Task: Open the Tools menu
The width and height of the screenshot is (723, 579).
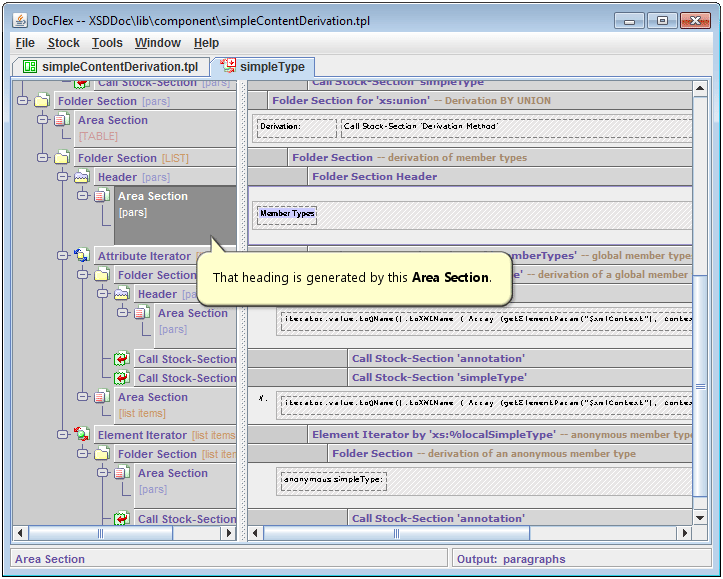Action: point(107,43)
